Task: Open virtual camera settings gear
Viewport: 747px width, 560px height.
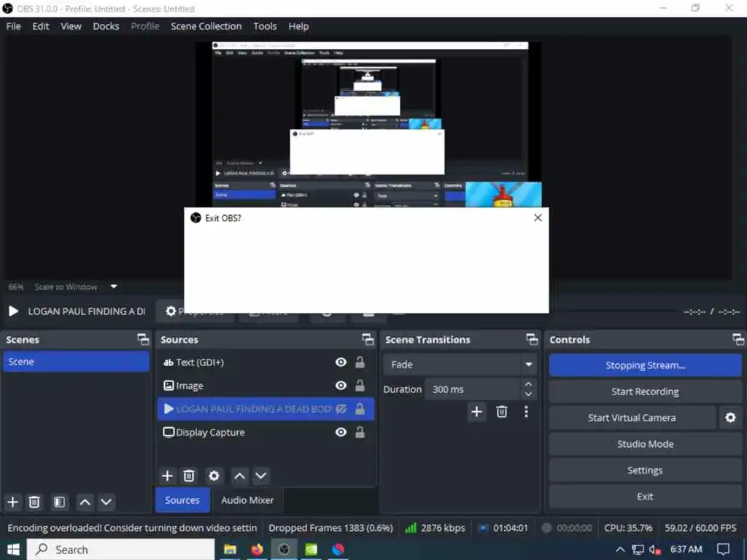Action: click(x=730, y=418)
